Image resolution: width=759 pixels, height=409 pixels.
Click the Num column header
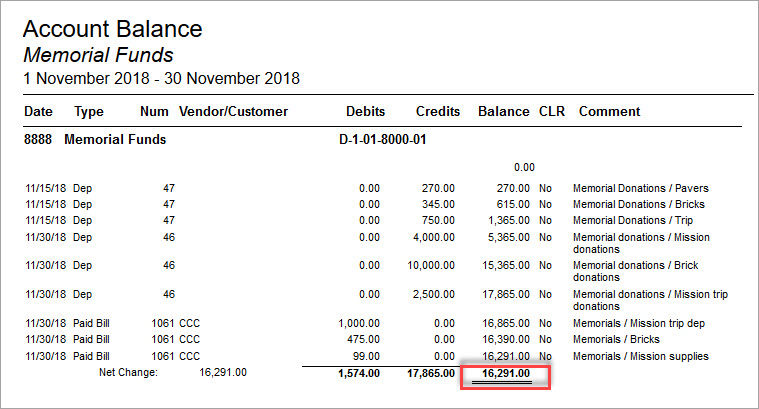[x=154, y=111]
